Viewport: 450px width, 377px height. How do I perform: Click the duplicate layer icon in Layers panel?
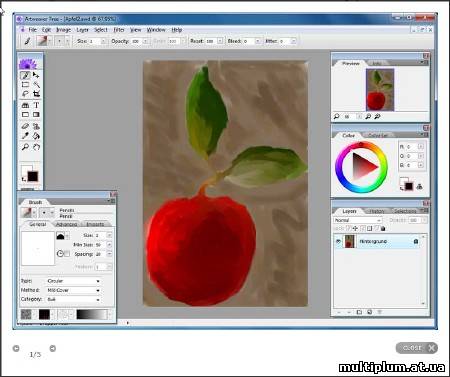(369, 312)
